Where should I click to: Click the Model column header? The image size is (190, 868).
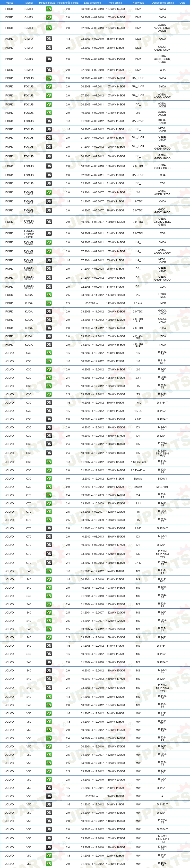(29, 3)
